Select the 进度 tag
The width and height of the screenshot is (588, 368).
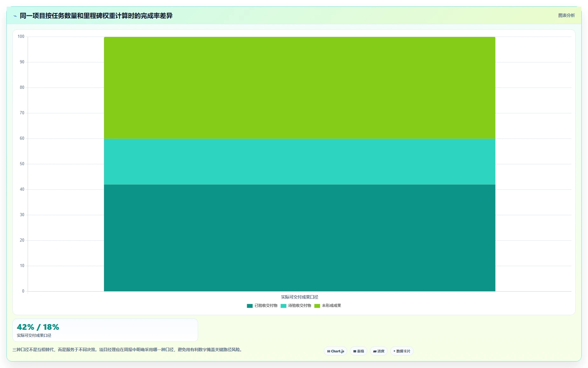378,351
